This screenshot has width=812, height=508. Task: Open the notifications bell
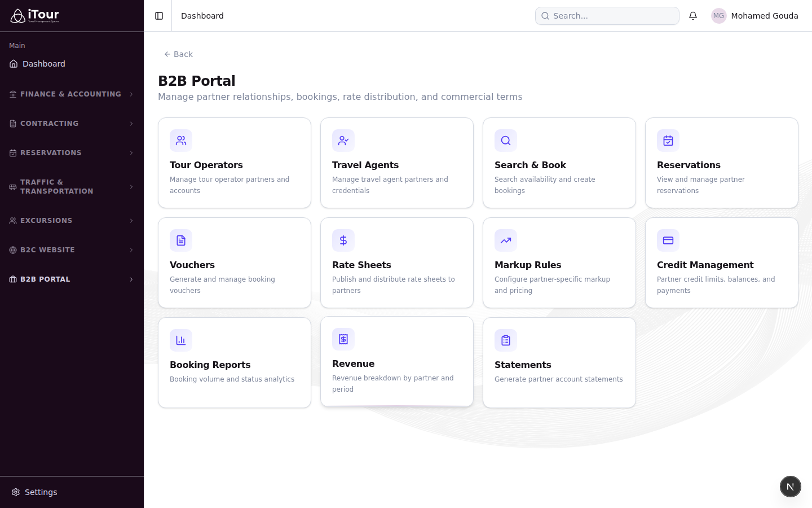pyautogui.click(x=693, y=16)
